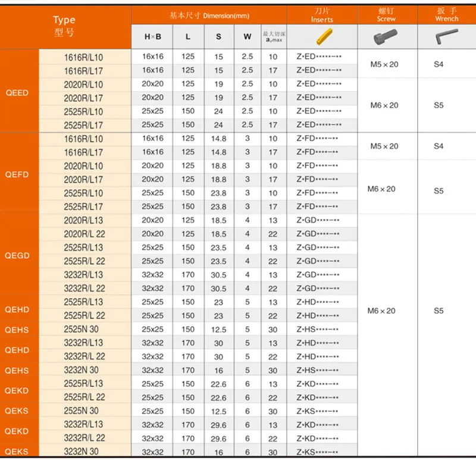Viewport: 476px width, 460px height.
Task: Click QEHS label beside 3232N 30
Action: click(x=17, y=370)
